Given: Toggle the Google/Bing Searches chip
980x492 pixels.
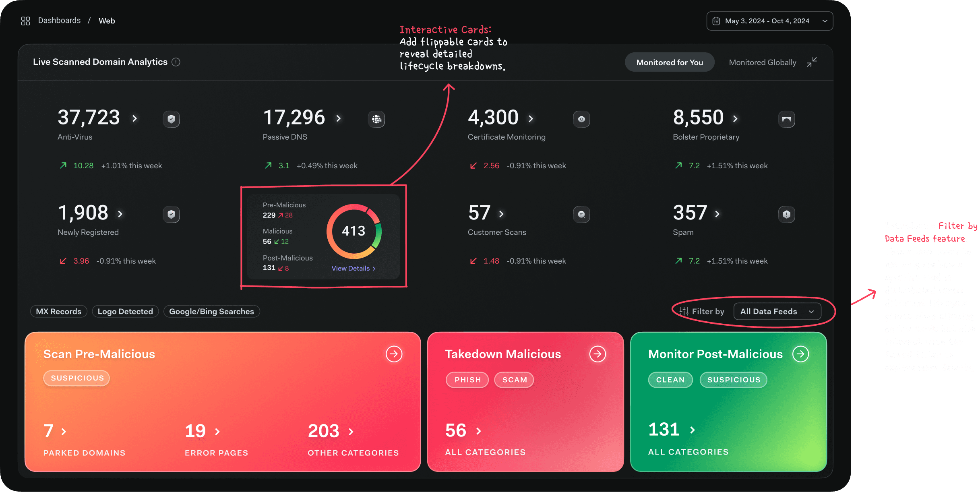Looking at the screenshot, I should 211,311.
